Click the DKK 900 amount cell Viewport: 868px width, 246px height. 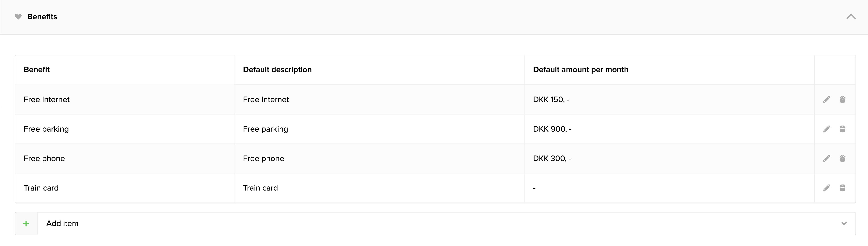pos(552,129)
